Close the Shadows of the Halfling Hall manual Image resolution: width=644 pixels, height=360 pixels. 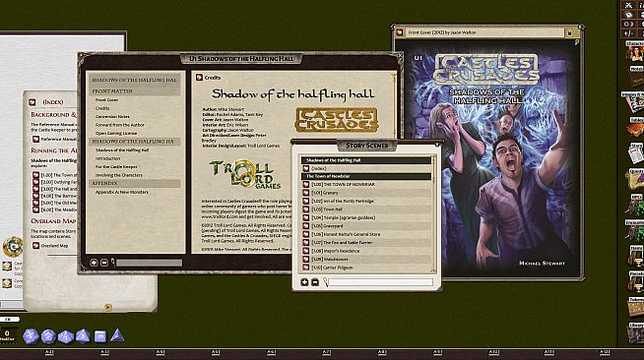coord(400,55)
